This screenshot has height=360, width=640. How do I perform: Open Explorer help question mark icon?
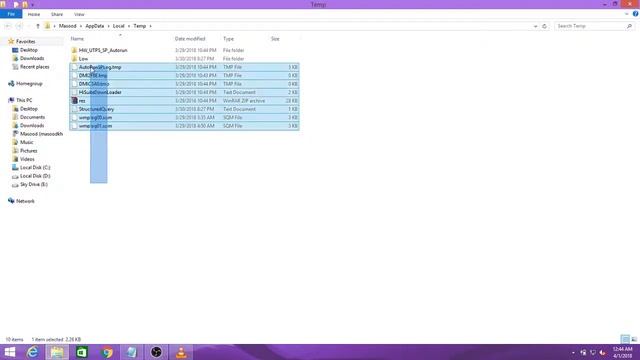636,14
